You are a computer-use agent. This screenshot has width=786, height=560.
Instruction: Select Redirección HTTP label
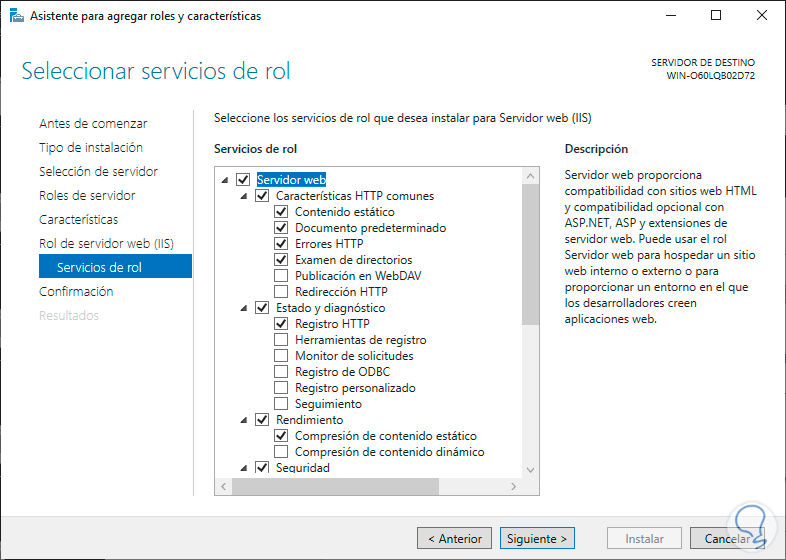click(341, 292)
